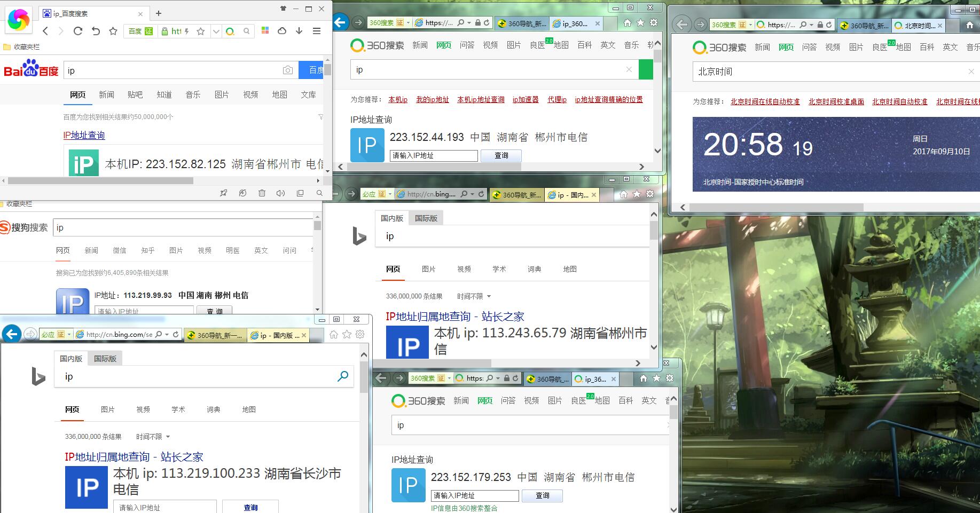Expand the 360搜索 engine dropdown in the 北京时间 window
This screenshot has height=513, width=980.
[x=750, y=25]
